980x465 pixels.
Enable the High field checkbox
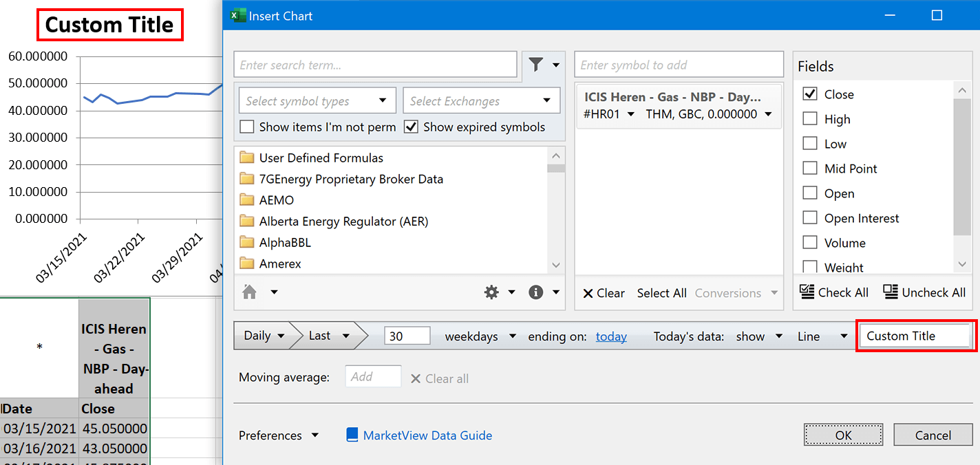[810, 119]
